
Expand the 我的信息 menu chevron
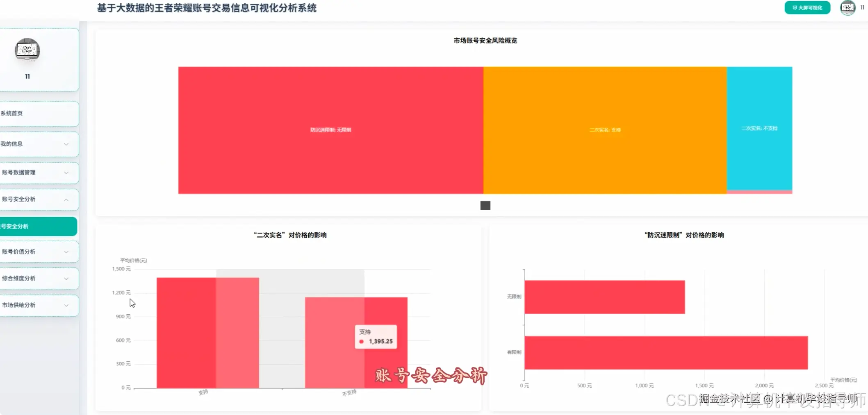point(66,144)
